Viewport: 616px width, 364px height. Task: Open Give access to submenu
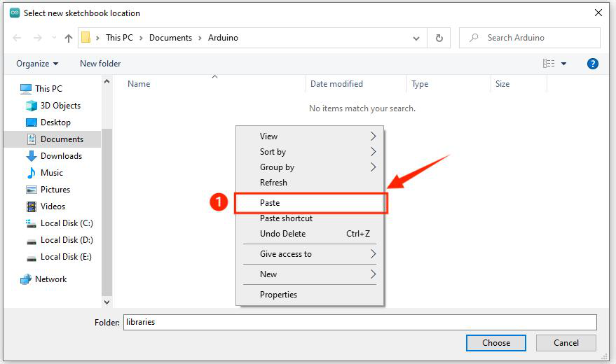pos(310,254)
